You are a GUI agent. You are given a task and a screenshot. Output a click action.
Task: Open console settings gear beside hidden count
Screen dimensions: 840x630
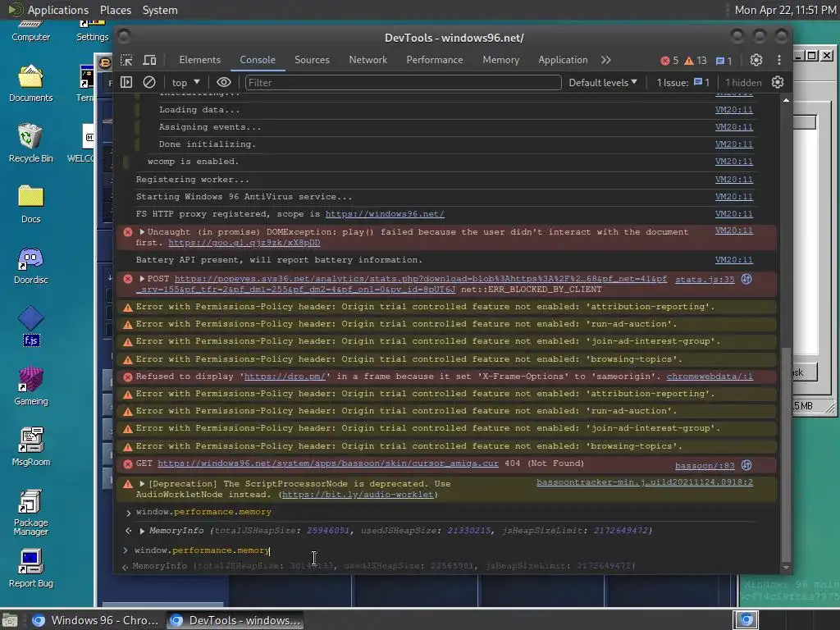click(778, 83)
